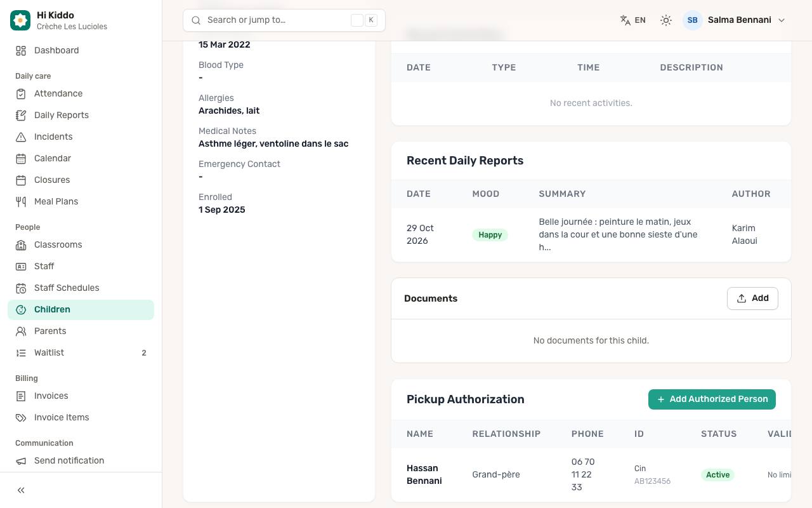Open the EN language selector
812x508 pixels.
[x=633, y=20]
